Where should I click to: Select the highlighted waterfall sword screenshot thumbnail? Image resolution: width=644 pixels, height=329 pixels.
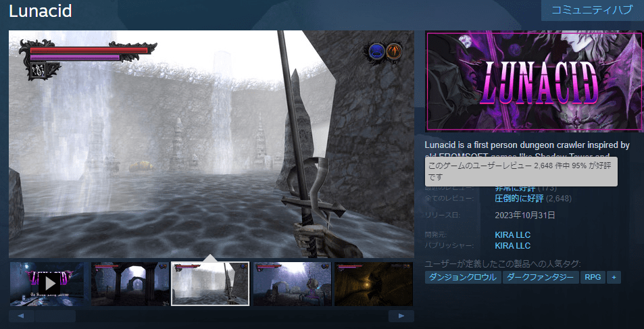pyautogui.click(x=210, y=284)
